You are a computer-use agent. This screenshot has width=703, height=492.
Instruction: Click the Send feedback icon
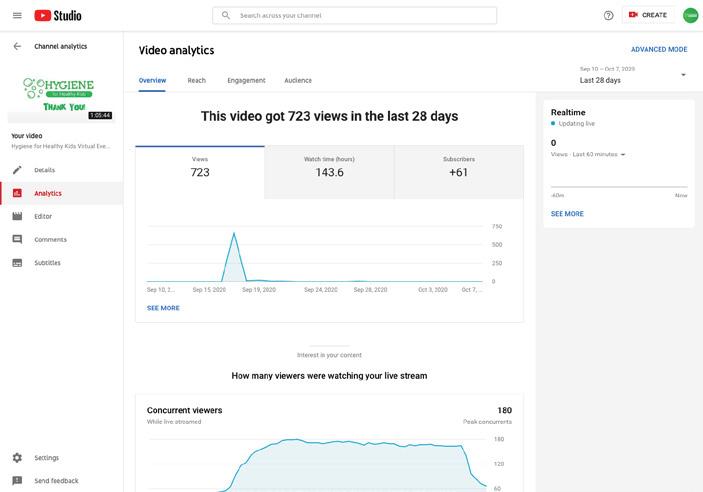(x=17, y=481)
